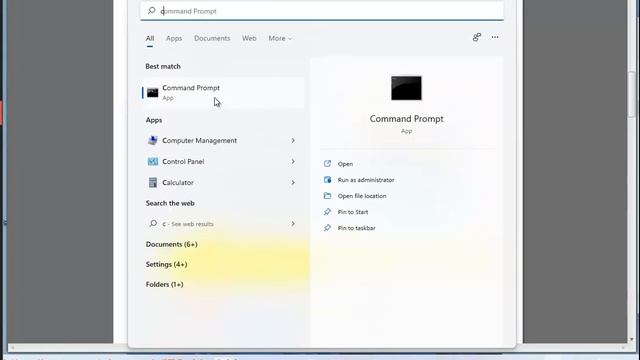The image size is (640, 360).
Task: Click the Pin to taskbar pin icon
Action: click(327, 228)
